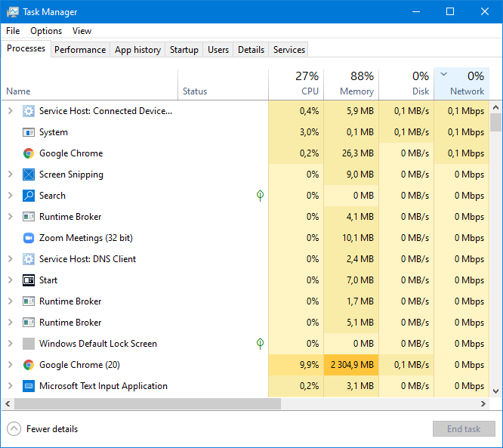Sort by the Status column header
The image size is (503, 448).
[x=224, y=84]
